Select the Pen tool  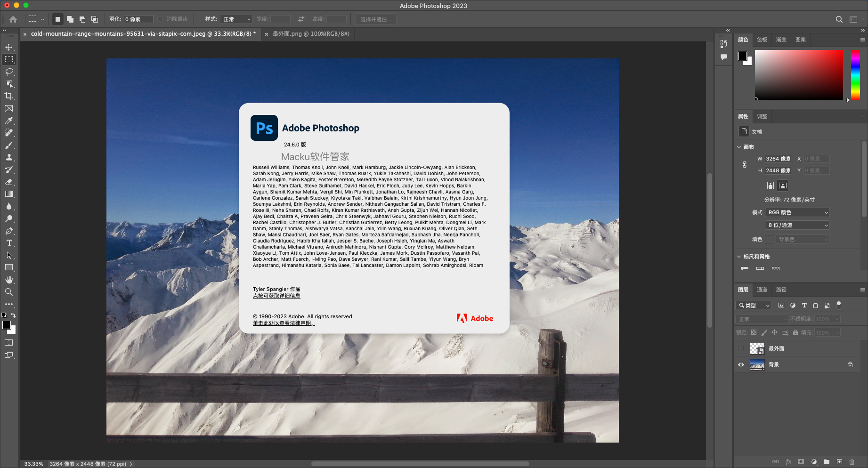point(9,231)
